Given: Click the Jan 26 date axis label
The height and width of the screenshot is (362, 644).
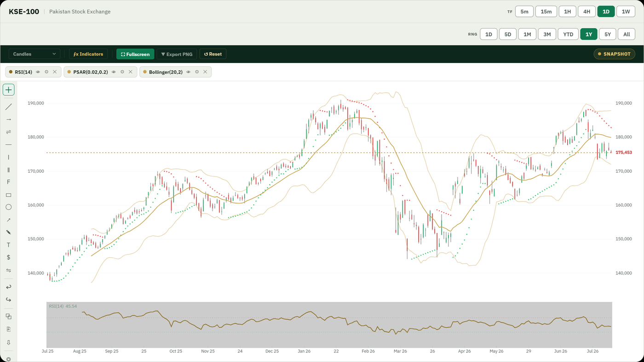Looking at the screenshot, I should point(304,351).
